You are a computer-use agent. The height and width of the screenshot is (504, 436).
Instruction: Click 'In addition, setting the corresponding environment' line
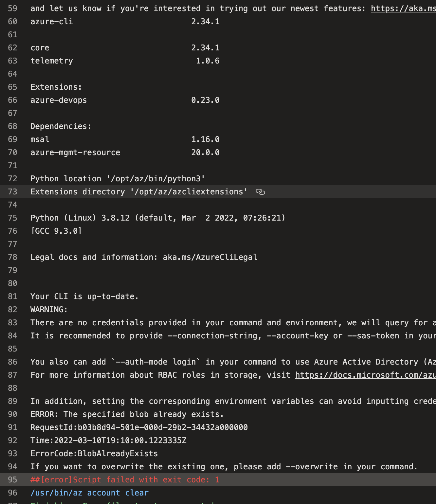[233, 401]
